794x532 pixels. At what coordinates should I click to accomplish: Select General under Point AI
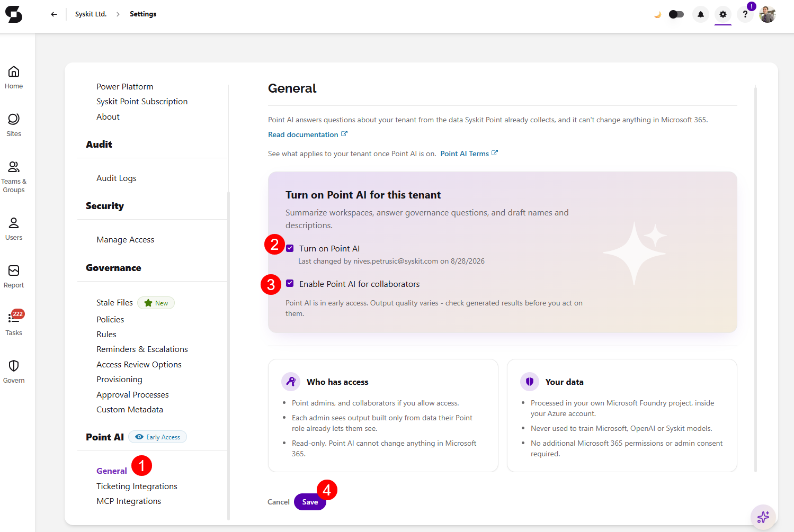(x=112, y=471)
